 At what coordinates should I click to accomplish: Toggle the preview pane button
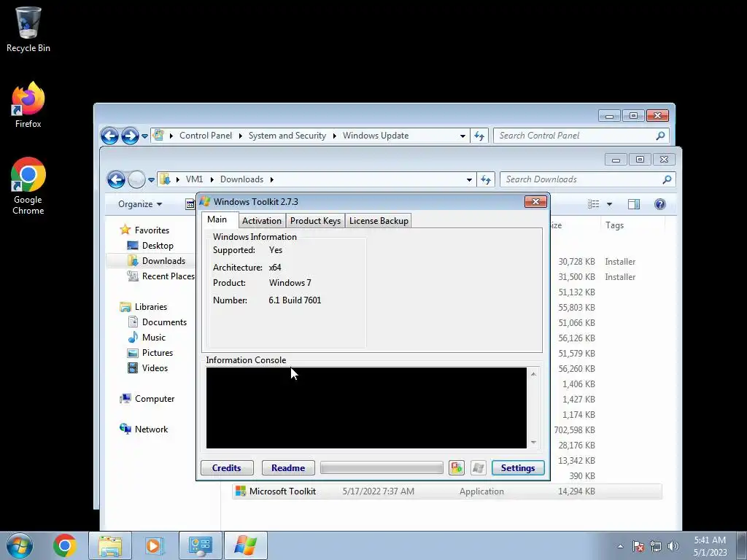634,204
